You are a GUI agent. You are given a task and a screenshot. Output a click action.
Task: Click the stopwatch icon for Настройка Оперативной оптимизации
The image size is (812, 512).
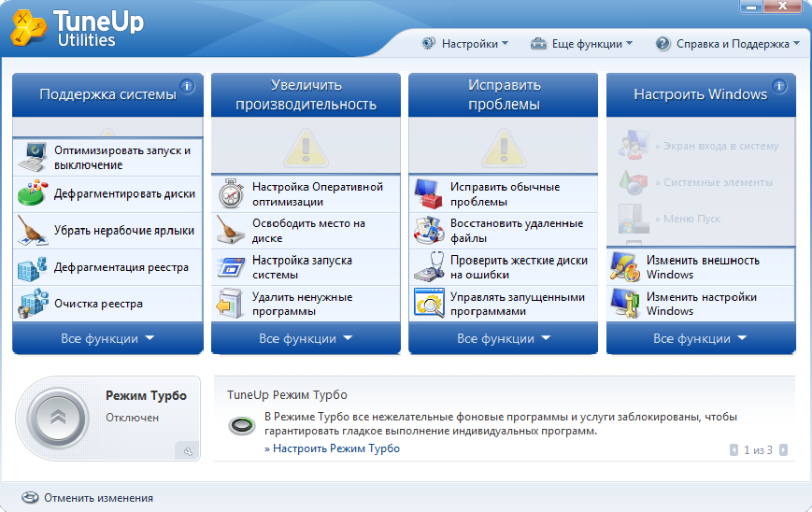pos(231,193)
